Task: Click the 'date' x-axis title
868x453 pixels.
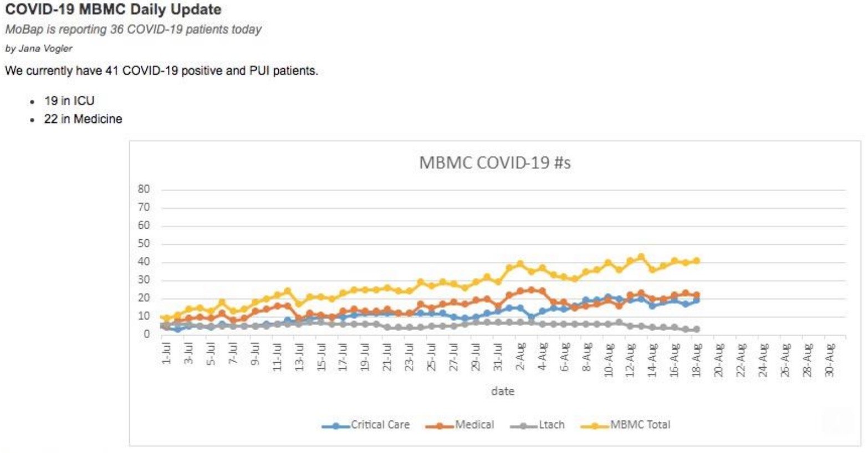Action: tap(502, 391)
